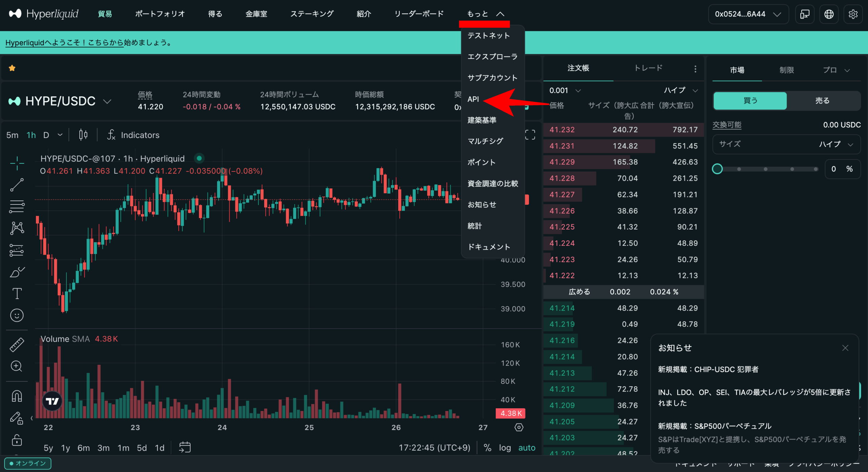868x472 pixels.
Task: Open size field ハイプ currency dropdown
Action: 836,144
